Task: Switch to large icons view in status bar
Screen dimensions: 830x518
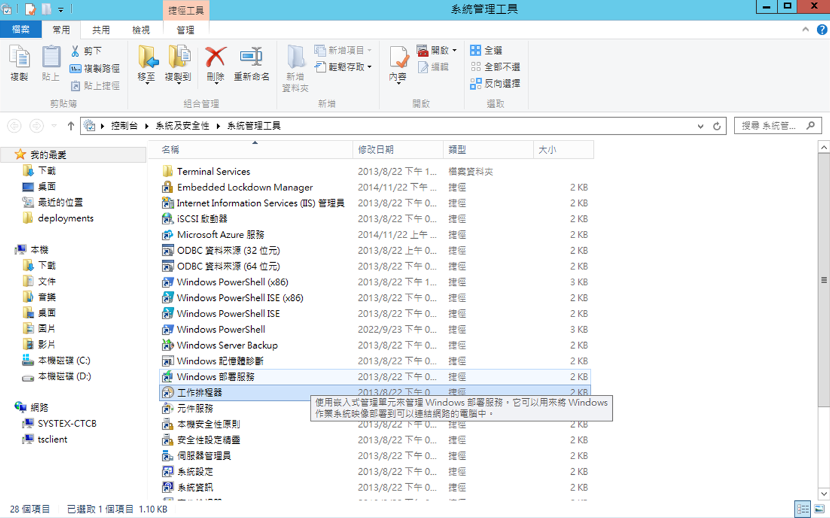Action: click(x=819, y=509)
